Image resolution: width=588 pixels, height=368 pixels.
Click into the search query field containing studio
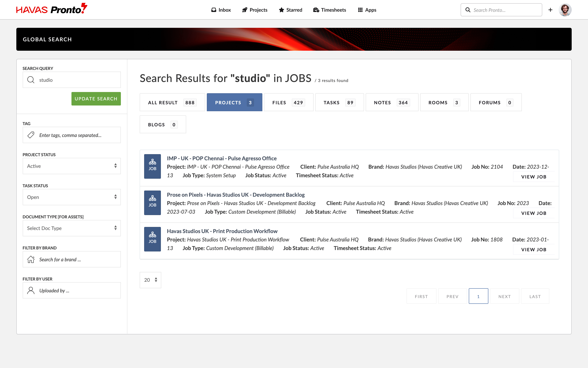(72, 80)
